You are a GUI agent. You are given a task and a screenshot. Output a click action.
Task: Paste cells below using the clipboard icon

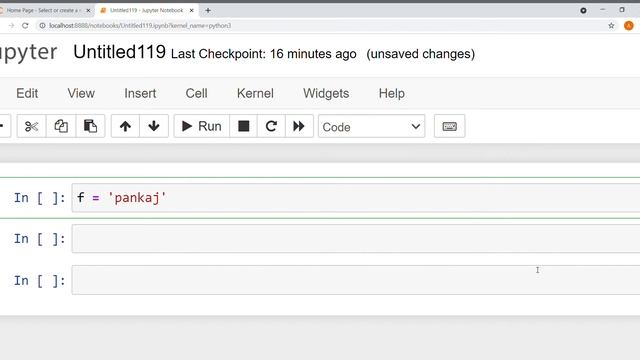[x=90, y=126]
